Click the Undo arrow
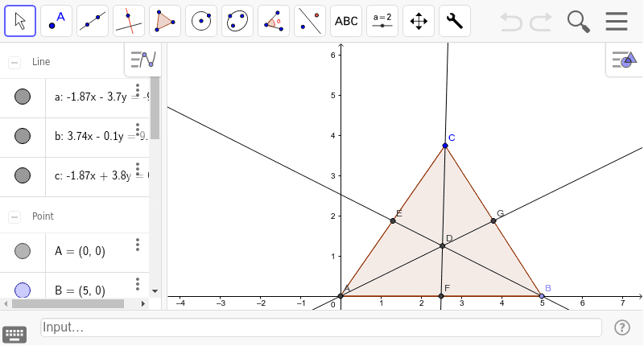The height and width of the screenshot is (346, 644). [511, 22]
